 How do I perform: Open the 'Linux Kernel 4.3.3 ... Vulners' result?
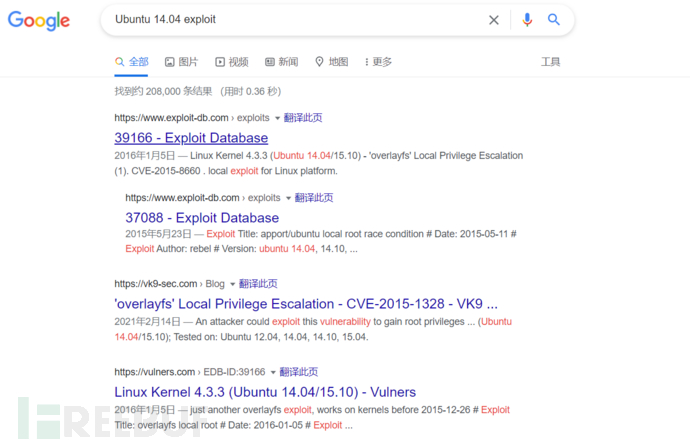[265, 391]
